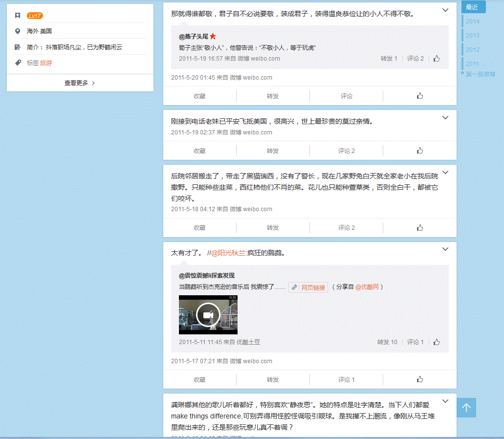Like the 太有才了 repost
The image size is (504, 439).
pos(419,379)
